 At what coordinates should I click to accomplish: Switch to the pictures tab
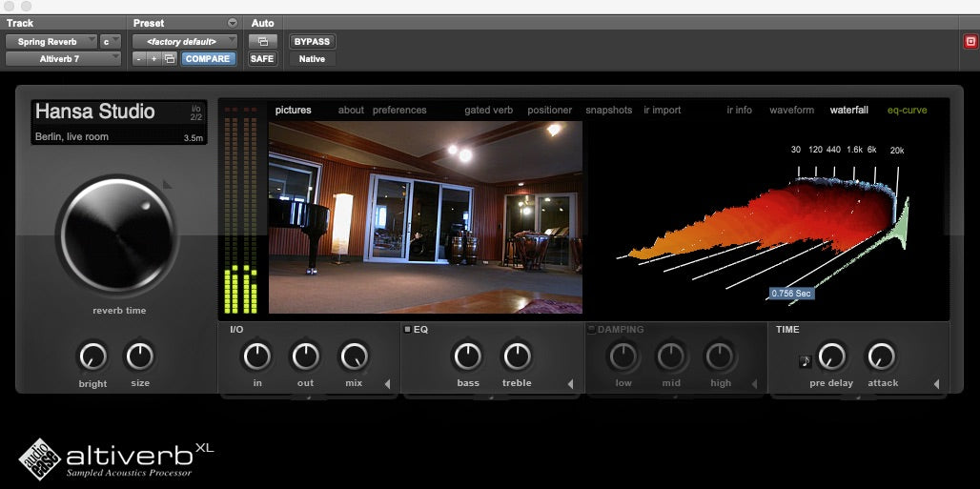[293, 110]
